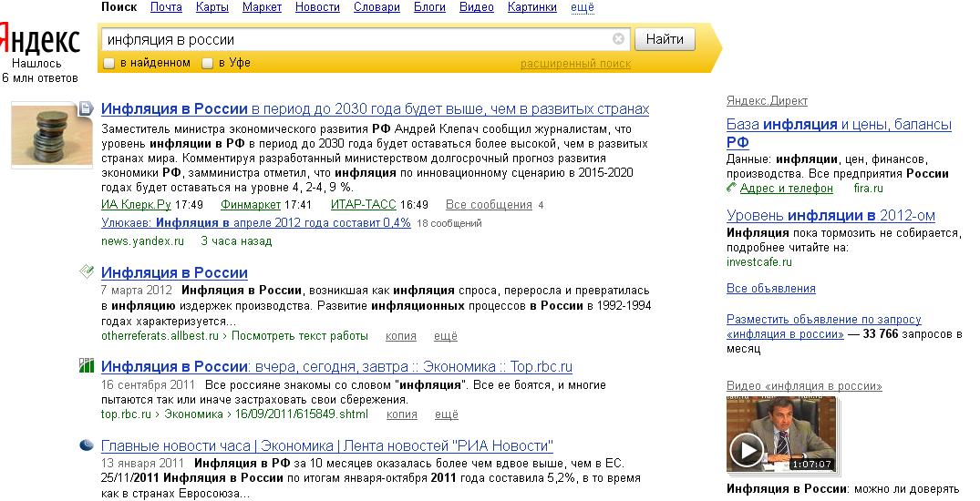Click the green phone icon near Адрес и телефон

pos(732,188)
